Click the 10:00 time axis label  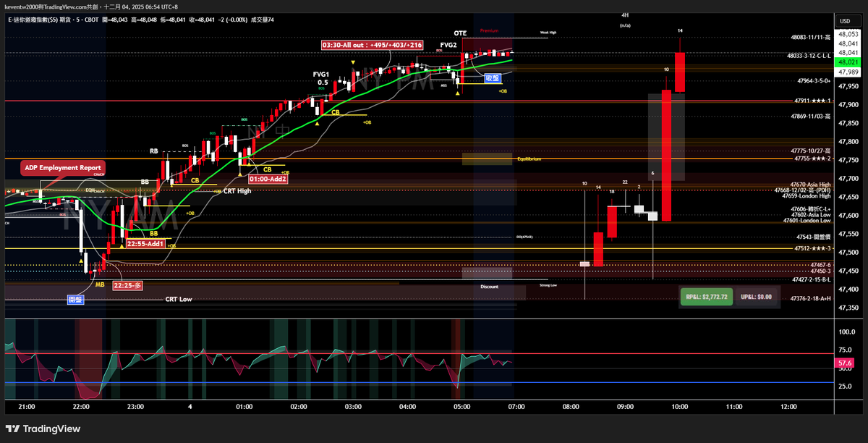click(679, 407)
